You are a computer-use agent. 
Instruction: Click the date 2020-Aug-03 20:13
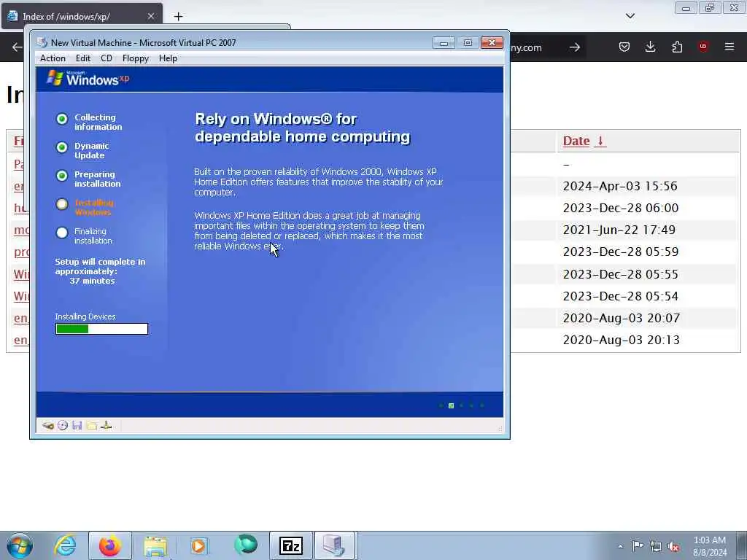(622, 340)
